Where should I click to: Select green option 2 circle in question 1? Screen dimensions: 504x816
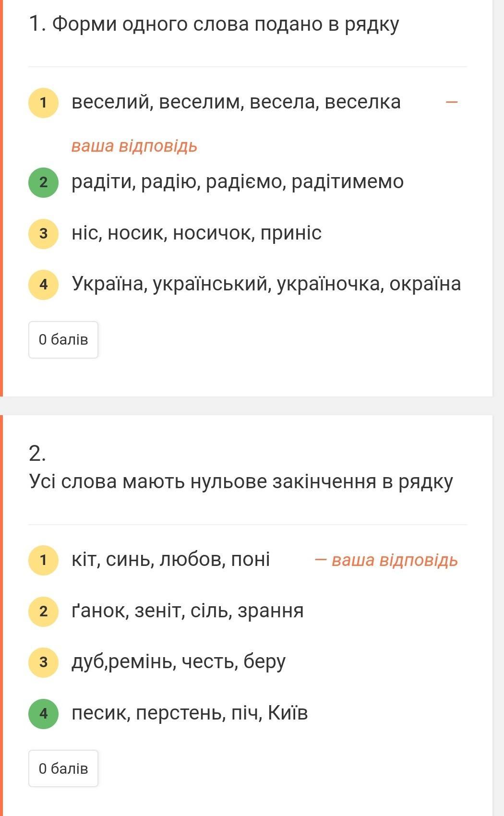pyautogui.click(x=43, y=182)
